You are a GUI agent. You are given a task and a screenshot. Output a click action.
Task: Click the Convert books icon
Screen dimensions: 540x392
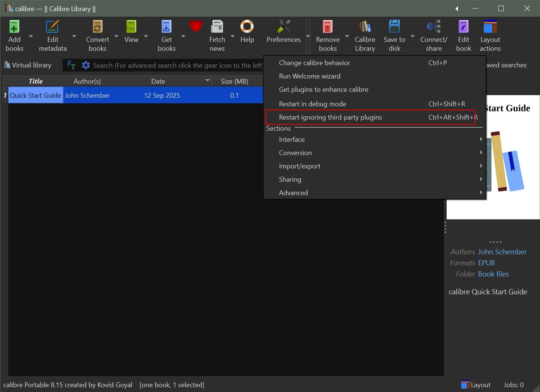(97, 27)
